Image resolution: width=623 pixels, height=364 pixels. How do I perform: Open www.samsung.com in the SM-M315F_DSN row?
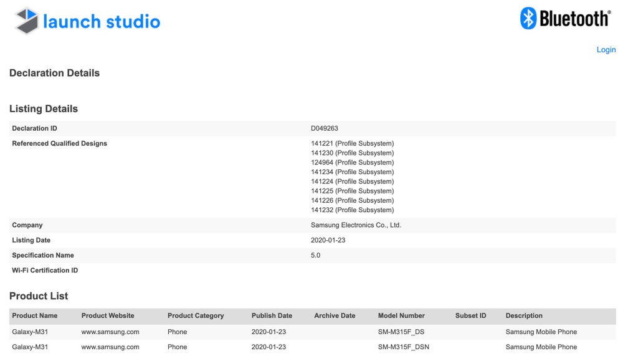pyautogui.click(x=110, y=347)
